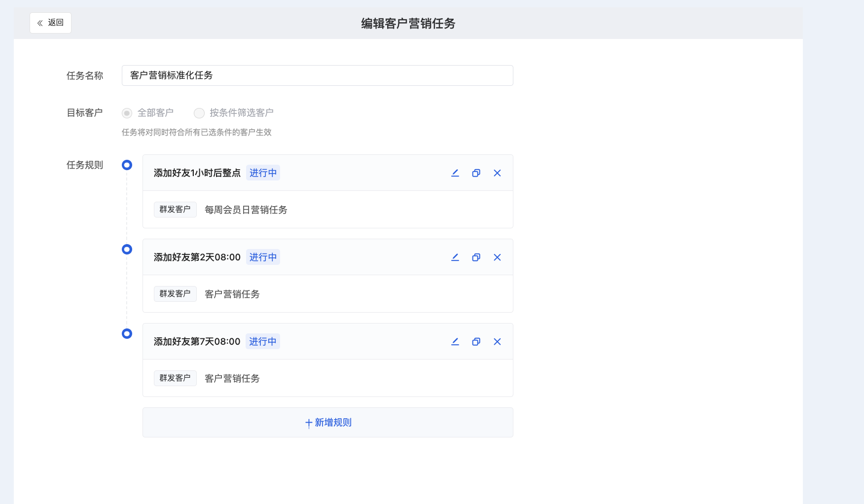Select the 按条件筛选客户 radio option
Image resolution: width=864 pixels, height=504 pixels.
199,113
